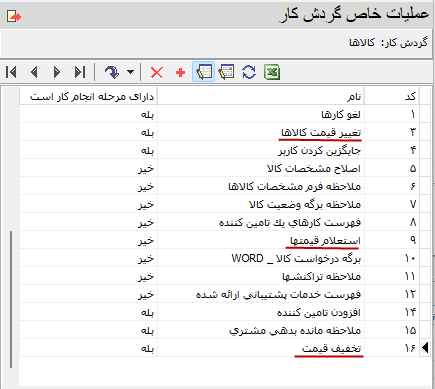435x389 pixels.
Task: Click the code cell ۱
Action: tap(393, 114)
